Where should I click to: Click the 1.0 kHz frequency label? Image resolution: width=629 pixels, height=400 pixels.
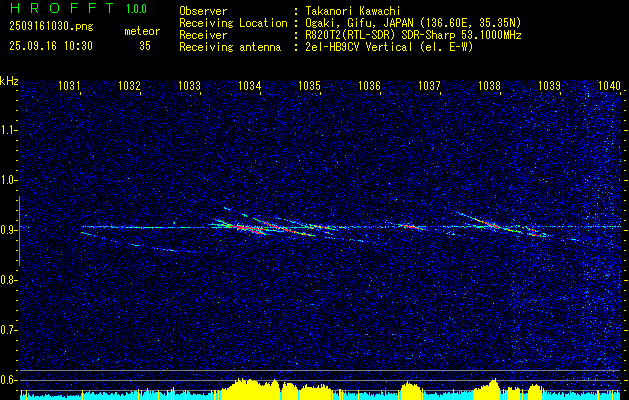(9, 180)
